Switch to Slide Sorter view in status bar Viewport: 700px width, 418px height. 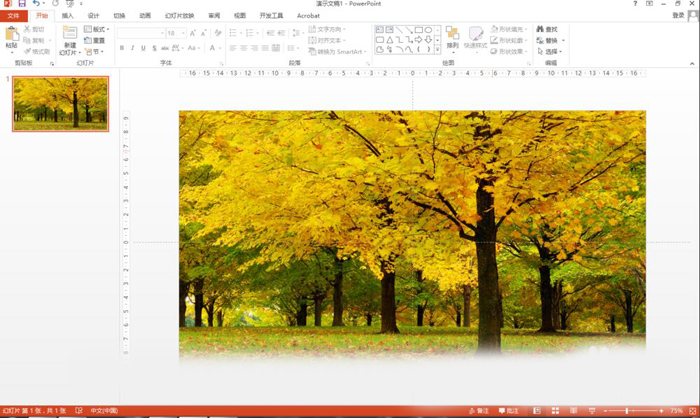pyautogui.click(x=556, y=411)
